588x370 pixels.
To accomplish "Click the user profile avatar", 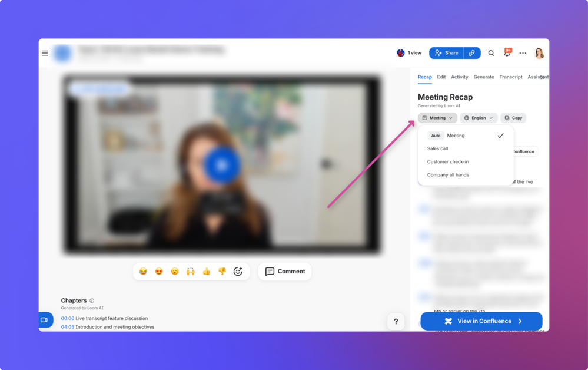I will point(539,53).
